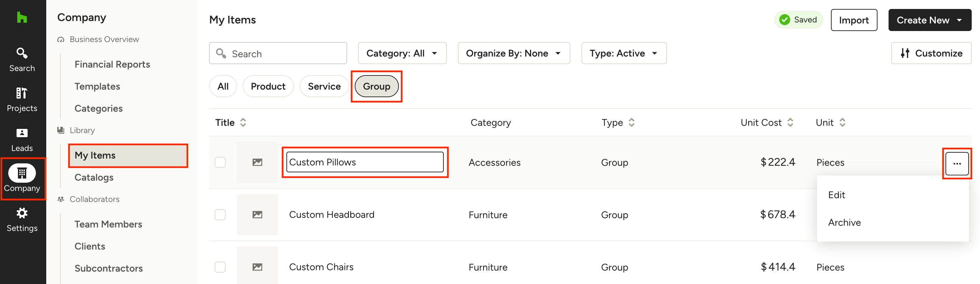This screenshot has width=980, height=284.
Task: Switch to the Product filter tab
Action: 268,86
